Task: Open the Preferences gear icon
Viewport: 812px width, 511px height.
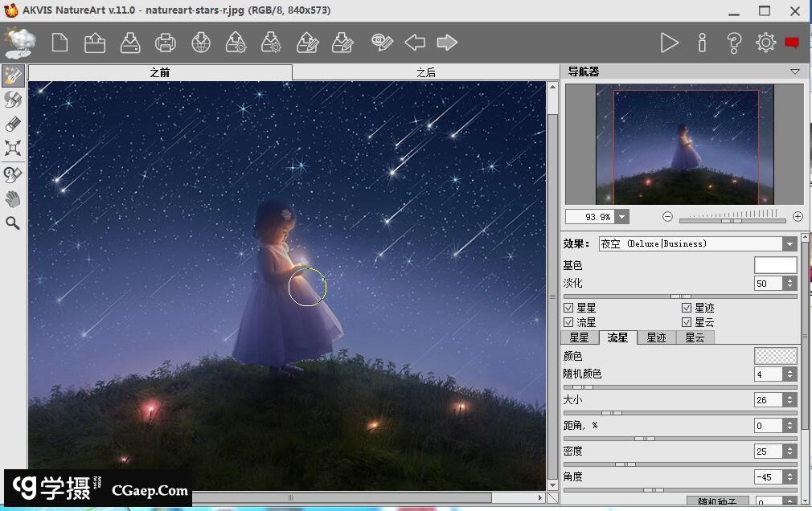Action: click(765, 43)
